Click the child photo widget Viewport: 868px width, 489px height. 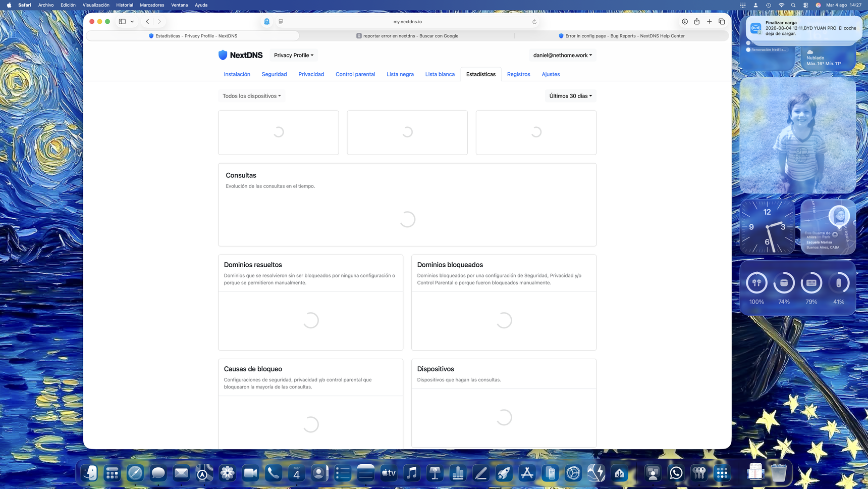(x=797, y=135)
